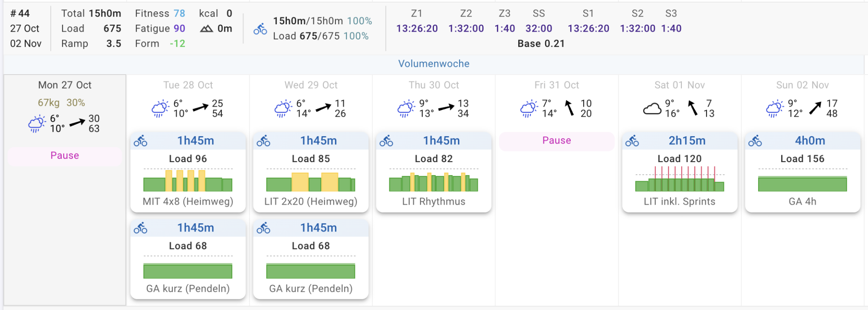Click the bike icon on MIT 4x8 workout
The width and height of the screenshot is (868, 310).
point(140,141)
